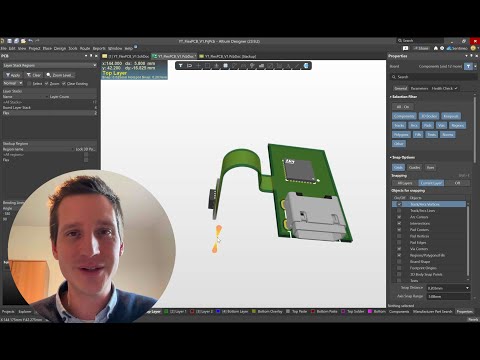Click the Share button at the top right

point(421,48)
